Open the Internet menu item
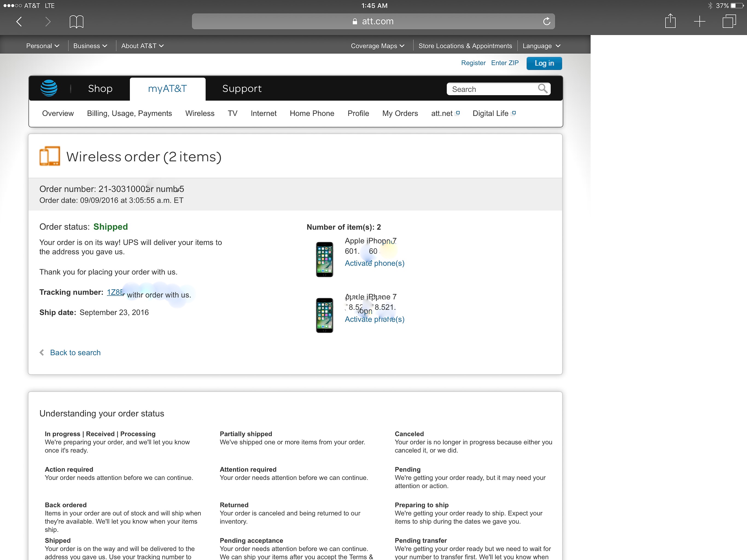This screenshot has height=560, width=747. (x=263, y=113)
